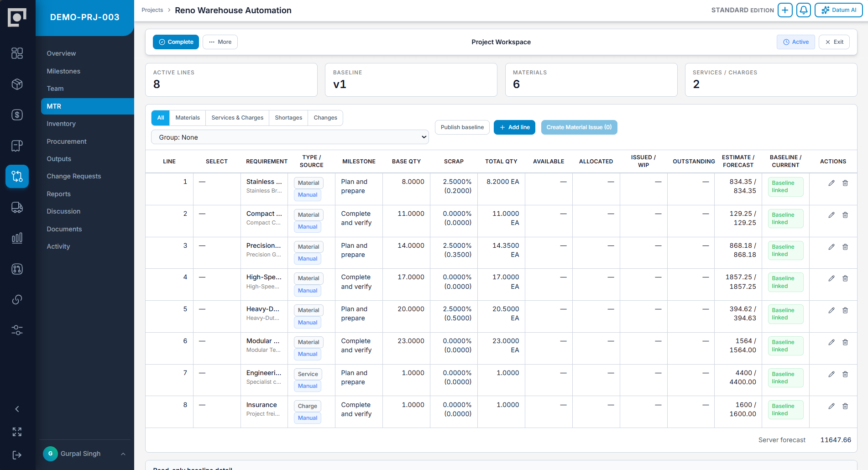Click the logout icon at bottom left
The image size is (868, 470).
coord(17,455)
